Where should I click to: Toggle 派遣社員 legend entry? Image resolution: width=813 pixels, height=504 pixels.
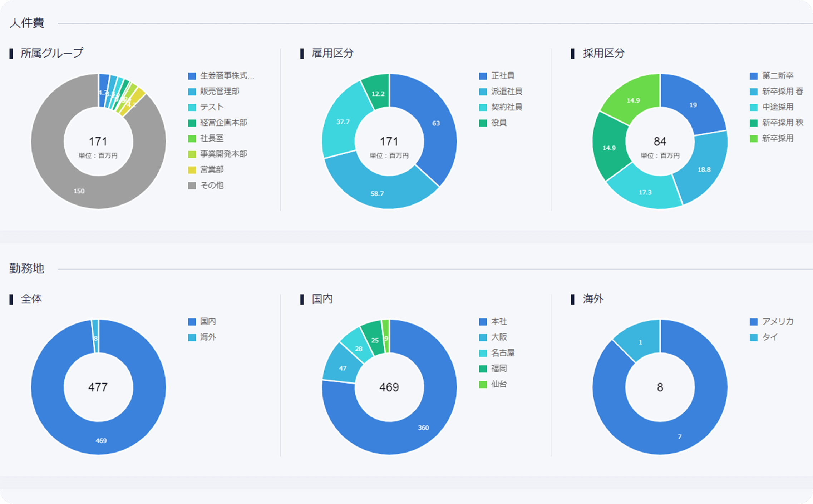(506, 92)
